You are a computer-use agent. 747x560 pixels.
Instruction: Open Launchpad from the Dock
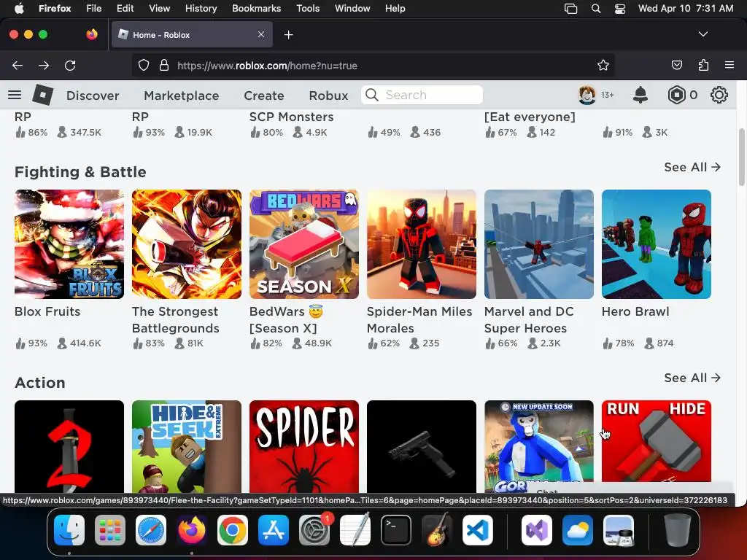(x=110, y=530)
